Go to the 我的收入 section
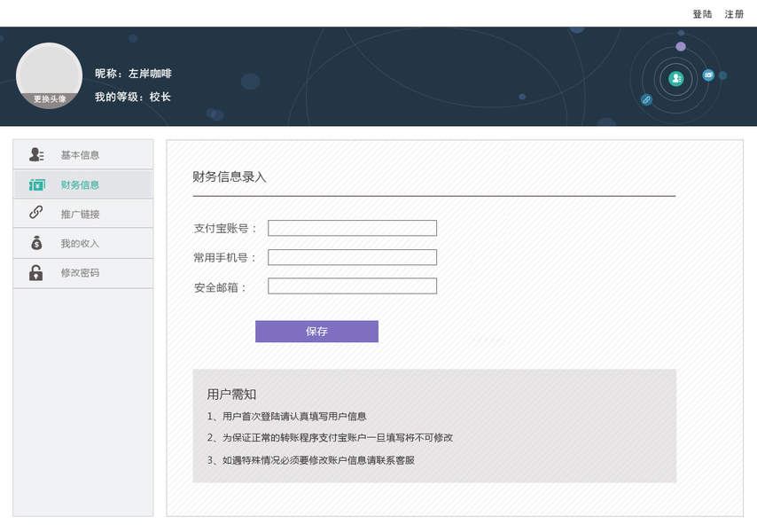 tap(80, 243)
